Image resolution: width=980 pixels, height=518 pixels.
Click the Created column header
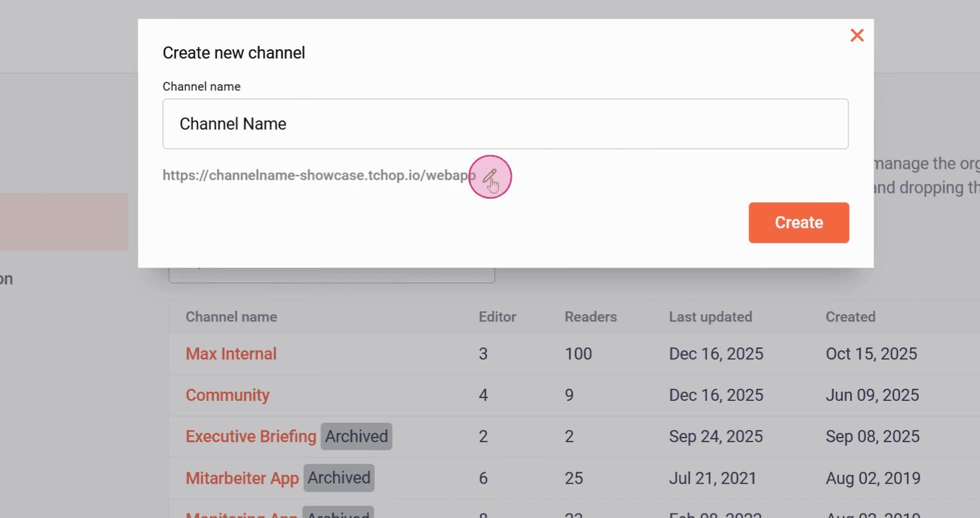click(851, 317)
